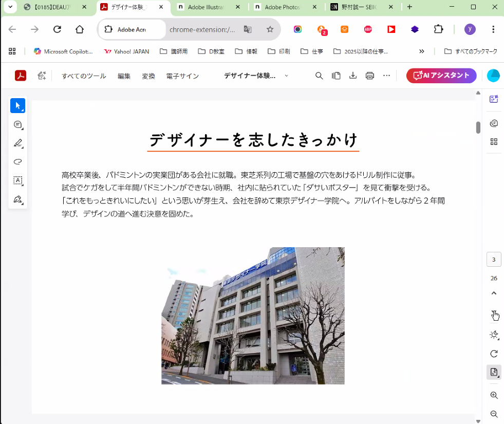
Task: Choose the comment tool in left toolbar
Action: coord(17,125)
